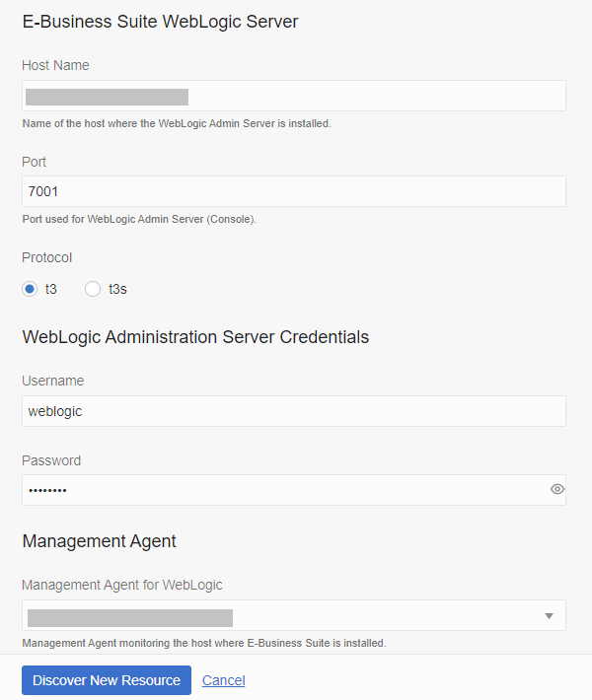The image size is (592, 700).
Task: Click the Username field containing weblogic
Action: 293,411
